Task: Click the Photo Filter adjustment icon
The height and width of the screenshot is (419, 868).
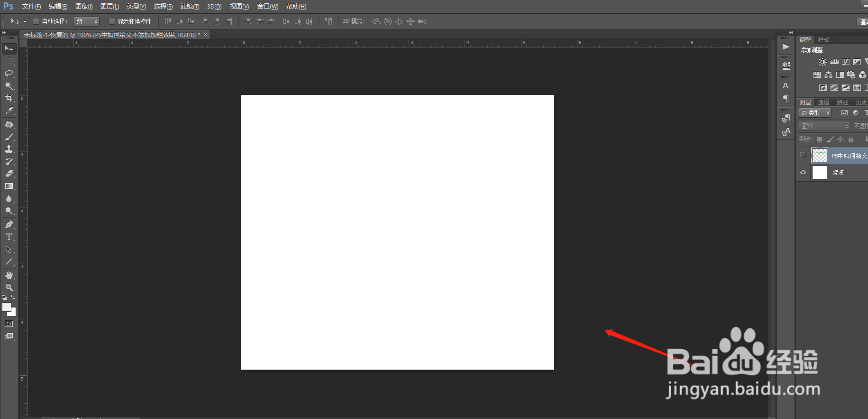Action: 851,75
